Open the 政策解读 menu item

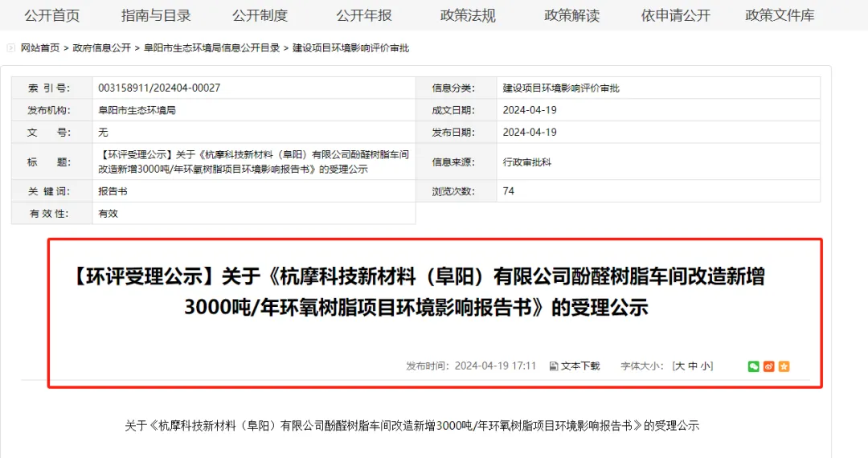pos(571,15)
